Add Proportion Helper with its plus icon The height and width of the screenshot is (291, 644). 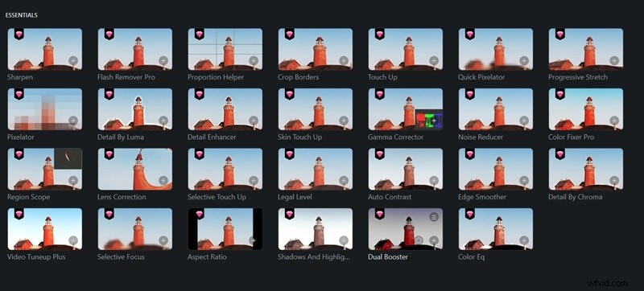point(254,60)
